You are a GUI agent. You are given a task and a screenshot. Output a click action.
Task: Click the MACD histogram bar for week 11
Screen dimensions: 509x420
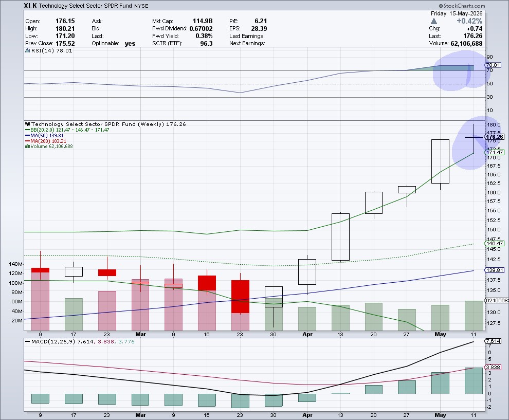coord(474,381)
